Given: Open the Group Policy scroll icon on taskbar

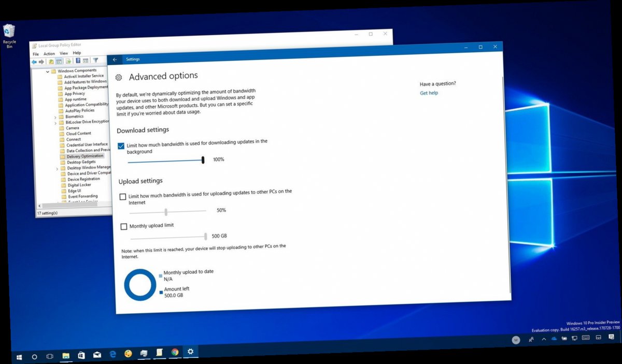Looking at the screenshot, I should pyautogui.click(x=160, y=353).
